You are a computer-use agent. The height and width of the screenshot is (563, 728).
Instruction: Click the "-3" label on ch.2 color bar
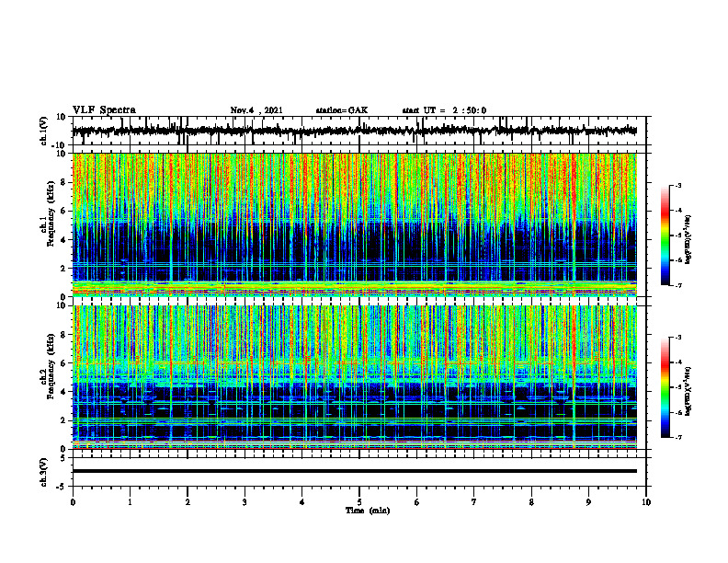click(x=677, y=338)
